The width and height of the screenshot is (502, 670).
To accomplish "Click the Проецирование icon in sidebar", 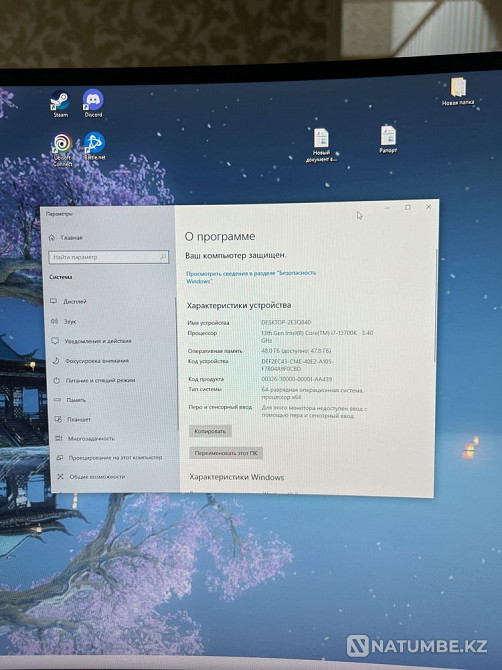I will (x=60, y=458).
